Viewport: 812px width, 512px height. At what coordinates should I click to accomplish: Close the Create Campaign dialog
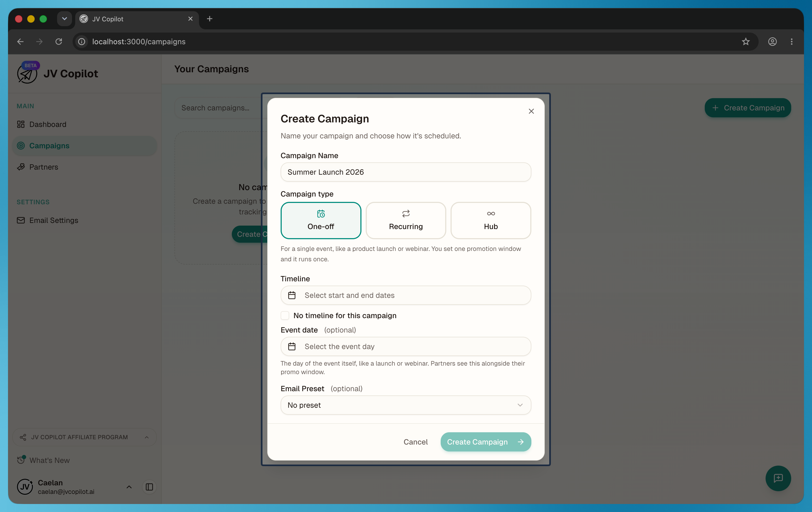pos(531,111)
